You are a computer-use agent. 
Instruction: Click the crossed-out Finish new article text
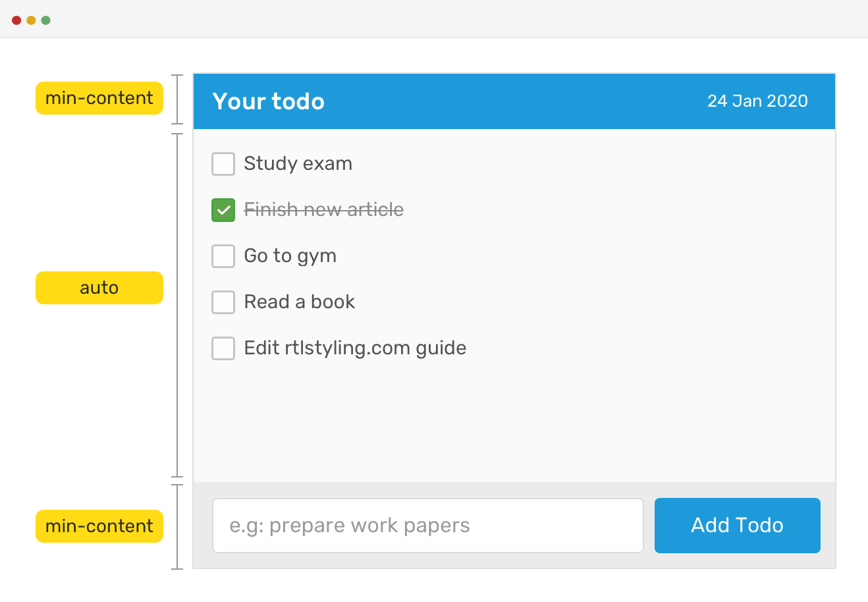(x=323, y=209)
